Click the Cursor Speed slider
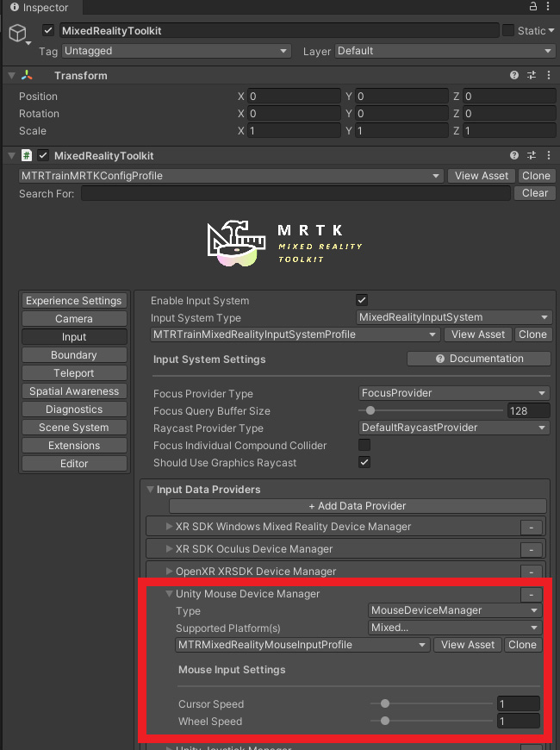This screenshot has width=560, height=750. click(432, 703)
